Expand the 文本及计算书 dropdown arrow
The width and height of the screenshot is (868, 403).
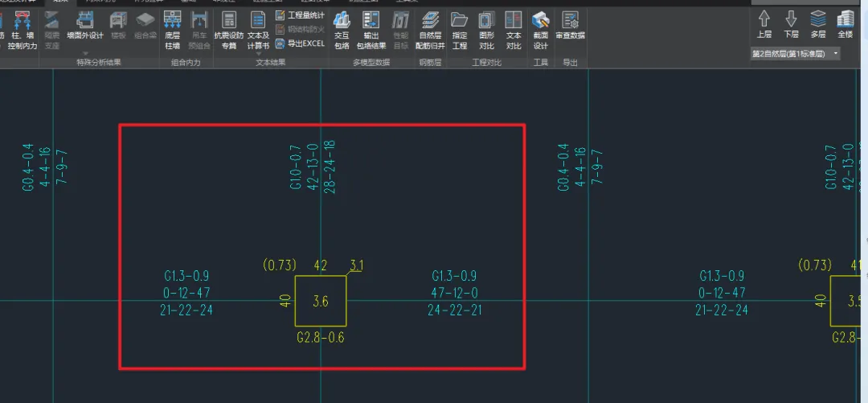pos(258,54)
